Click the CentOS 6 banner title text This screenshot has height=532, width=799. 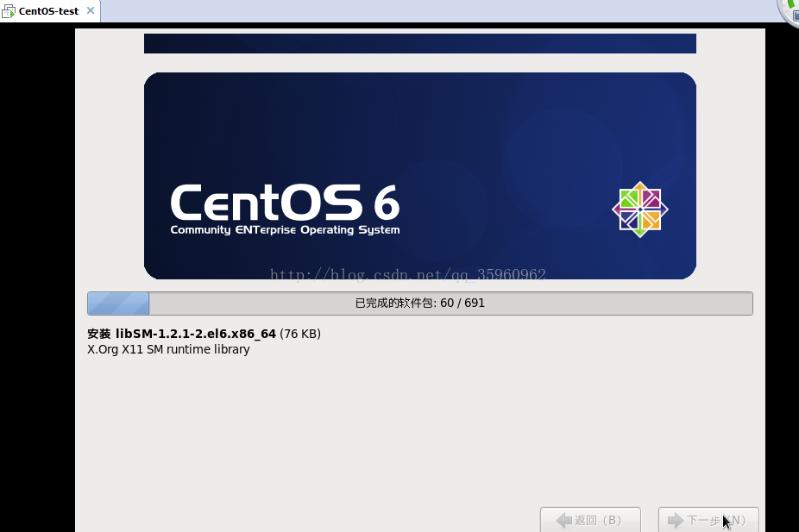pyautogui.click(x=285, y=202)
